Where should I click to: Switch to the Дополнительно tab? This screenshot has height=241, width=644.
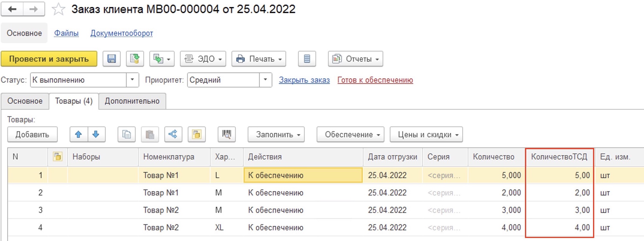pyautogui.click(x=132, y=101)
